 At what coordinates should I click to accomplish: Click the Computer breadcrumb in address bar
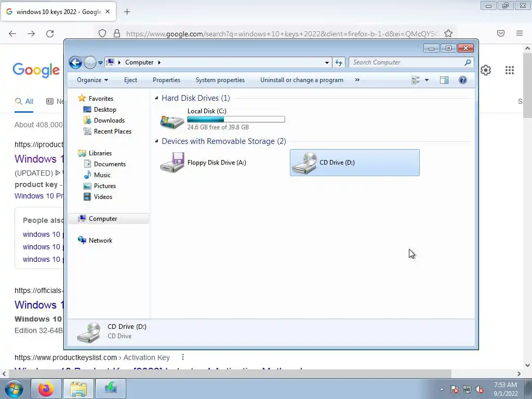139,62
